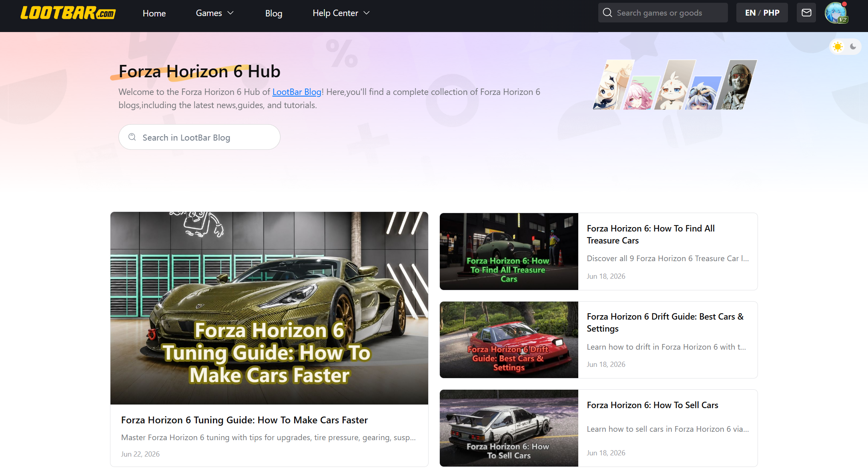Switch to light theme sun icon

838,47
